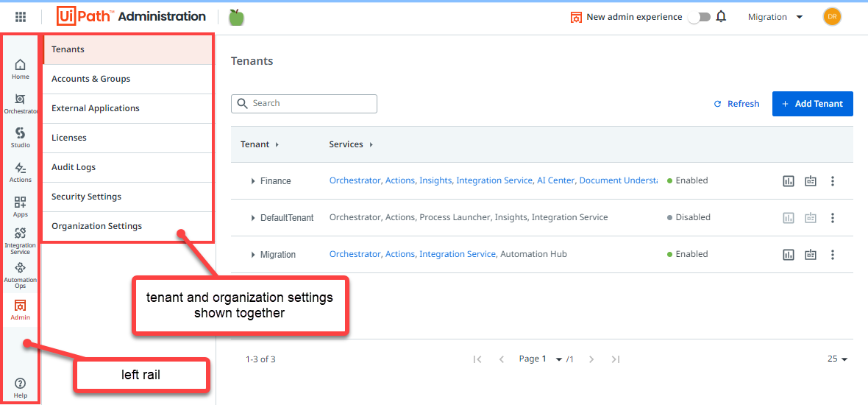Click the DefaultTenant services list text
Viewport: 868px width, 405px height.
pyautogui.click(x=469, y=217)
